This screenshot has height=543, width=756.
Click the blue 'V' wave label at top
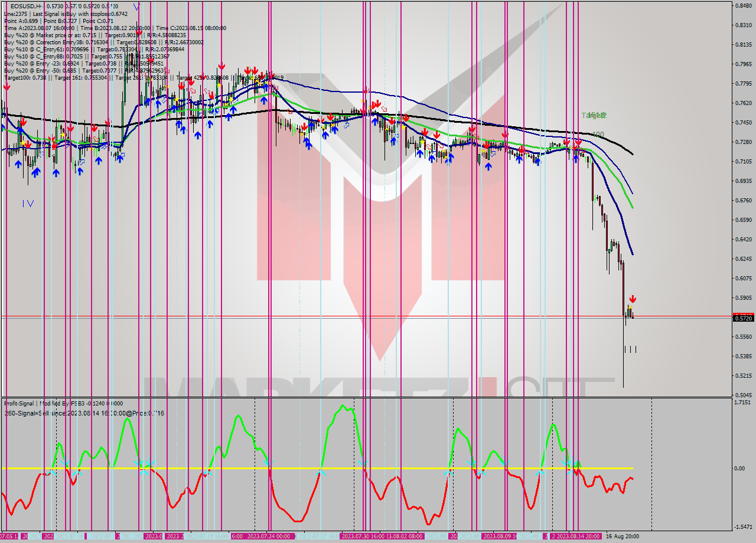(x=137, y=7)
